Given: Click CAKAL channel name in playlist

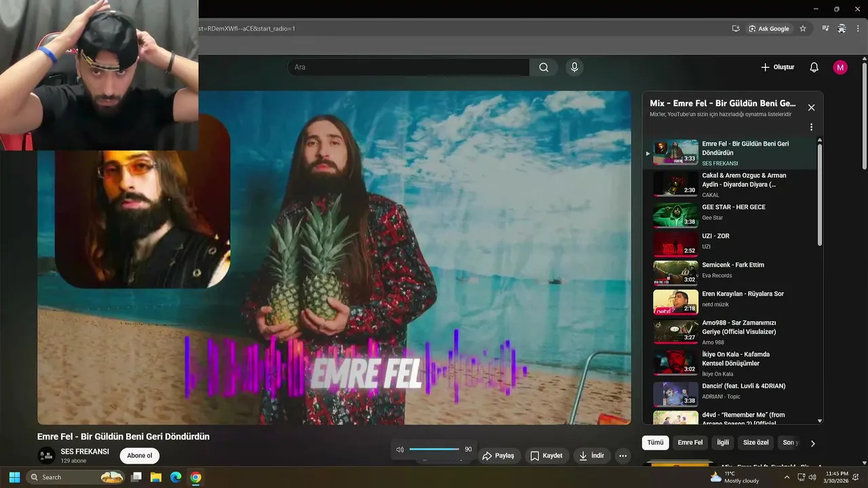Looking at the screenshot, I should coord(711,195).
